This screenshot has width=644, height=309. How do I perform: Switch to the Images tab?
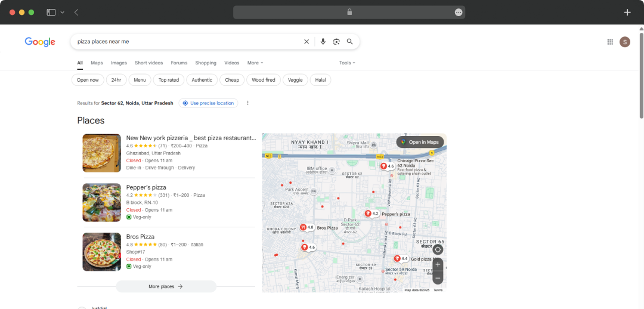119,63
